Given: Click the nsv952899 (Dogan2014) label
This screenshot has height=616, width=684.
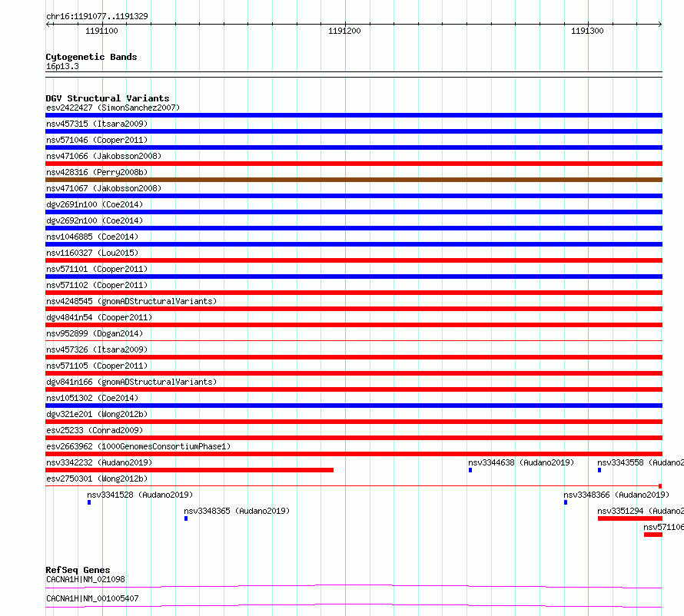Looking at the screenshot, I should point(95,333).
